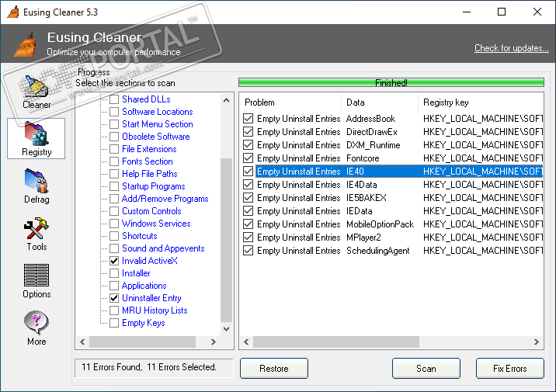Tick the Shortcuts checkbox

coord(114,236)
